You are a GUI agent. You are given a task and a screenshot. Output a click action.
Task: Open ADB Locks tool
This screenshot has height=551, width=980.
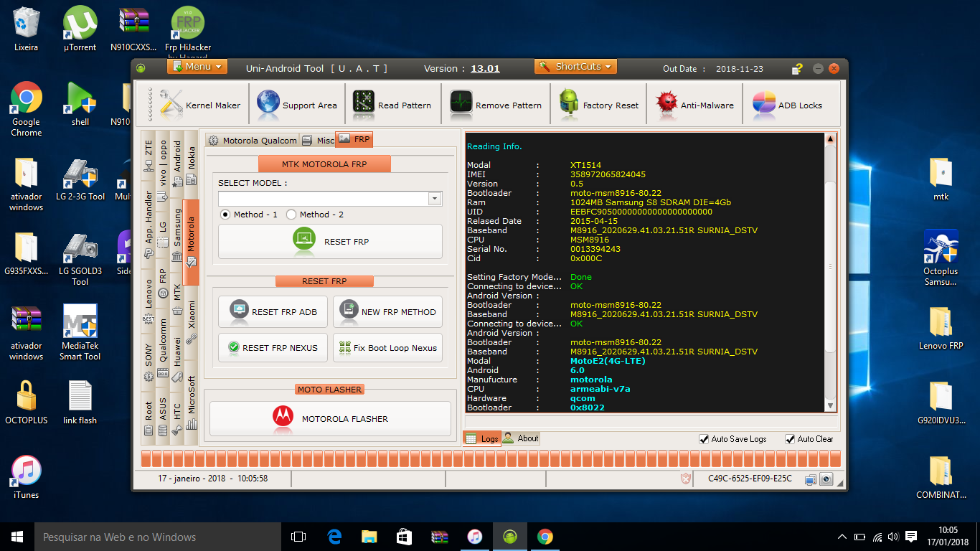click(787, 105)
